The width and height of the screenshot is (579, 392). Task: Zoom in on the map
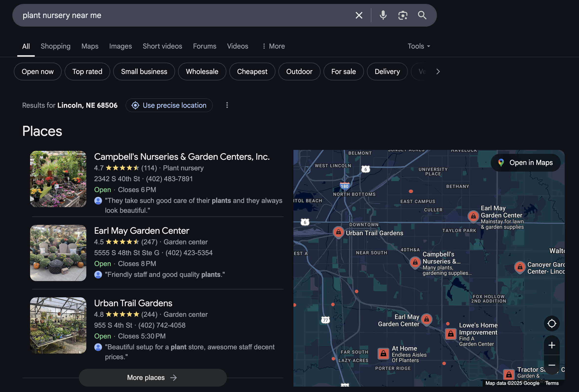point(552,345)
